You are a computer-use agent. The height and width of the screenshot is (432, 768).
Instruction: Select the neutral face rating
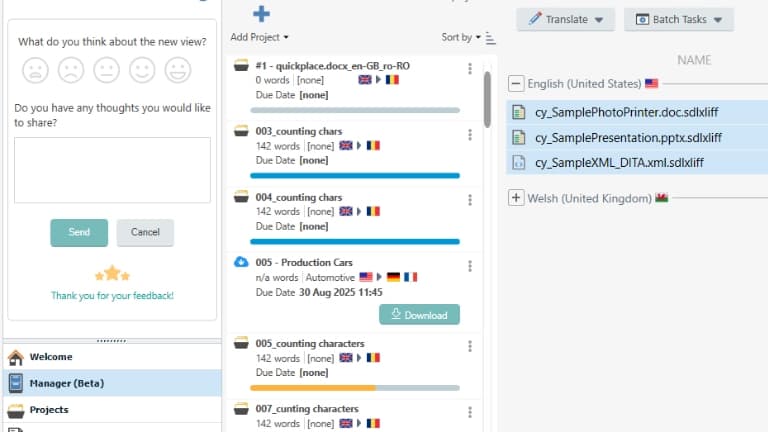tap(107, 70)
